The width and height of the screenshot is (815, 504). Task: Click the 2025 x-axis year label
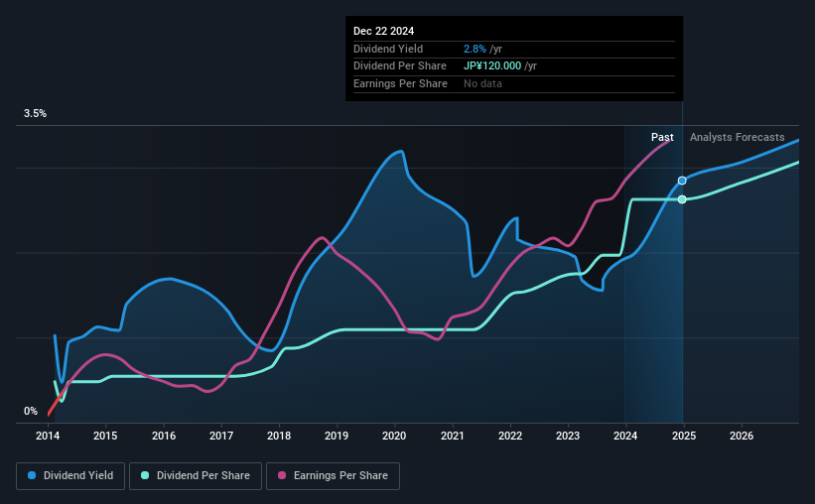pos(684,436)
